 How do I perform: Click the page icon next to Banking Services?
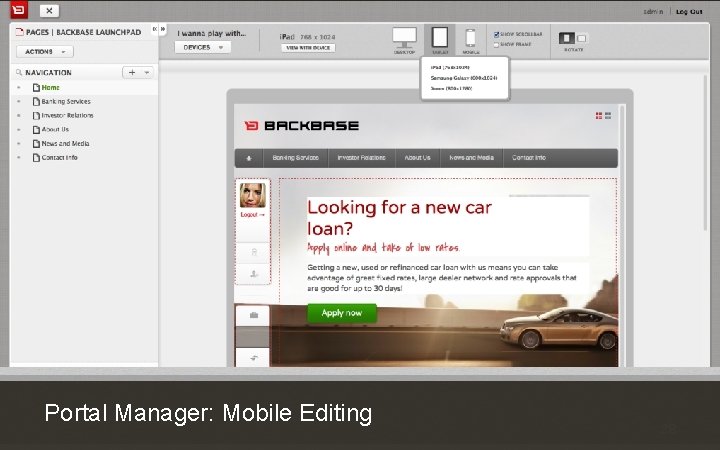click(x=36, y=101)
